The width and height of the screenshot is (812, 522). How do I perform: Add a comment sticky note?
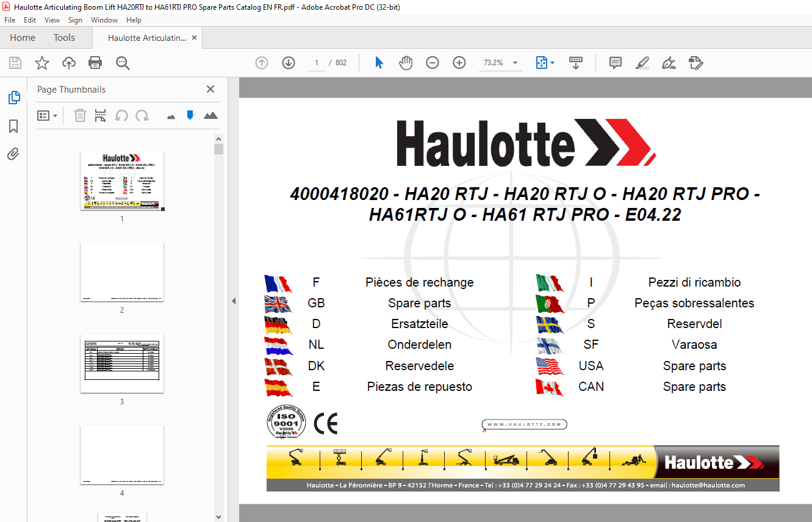click(616, 63)
